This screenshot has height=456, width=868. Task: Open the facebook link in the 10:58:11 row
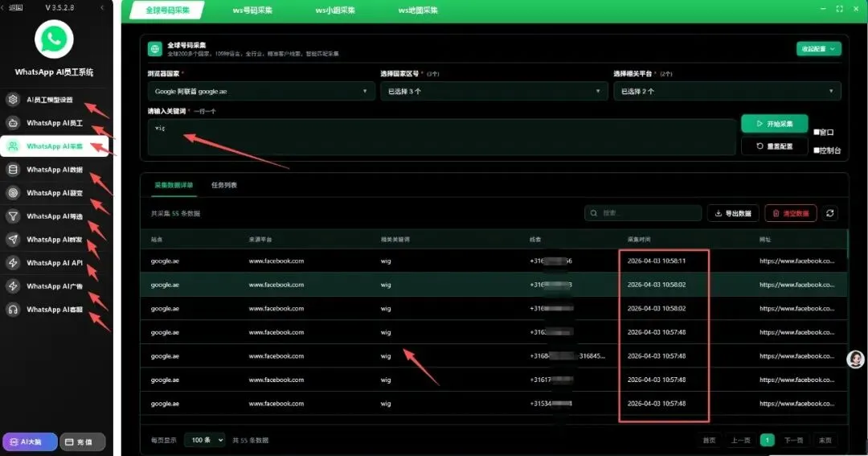tap(797, 261)
